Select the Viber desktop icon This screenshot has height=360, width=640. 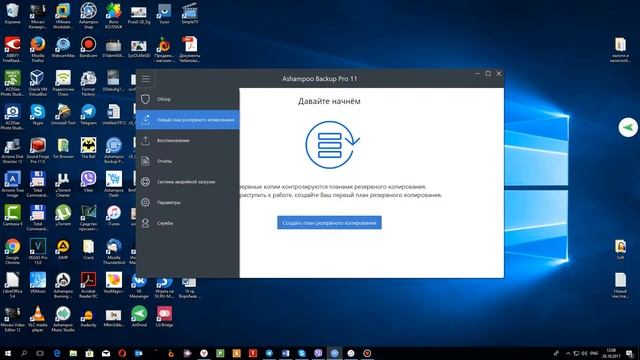[x=88, y=182]
